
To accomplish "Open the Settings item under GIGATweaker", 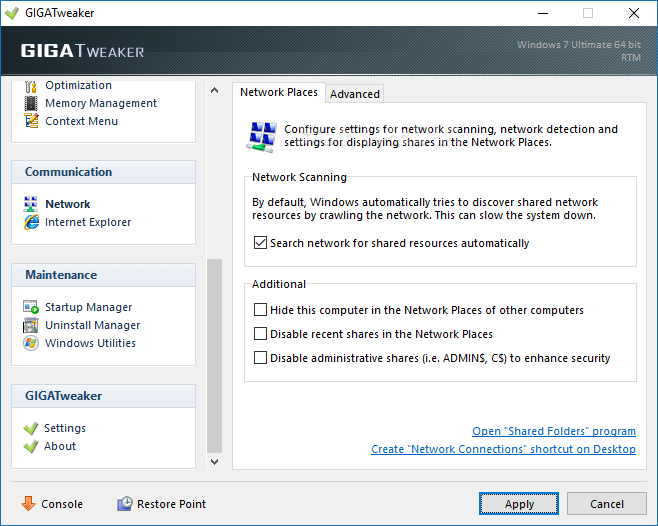I will pyautogui.click(x=65, y=428).
